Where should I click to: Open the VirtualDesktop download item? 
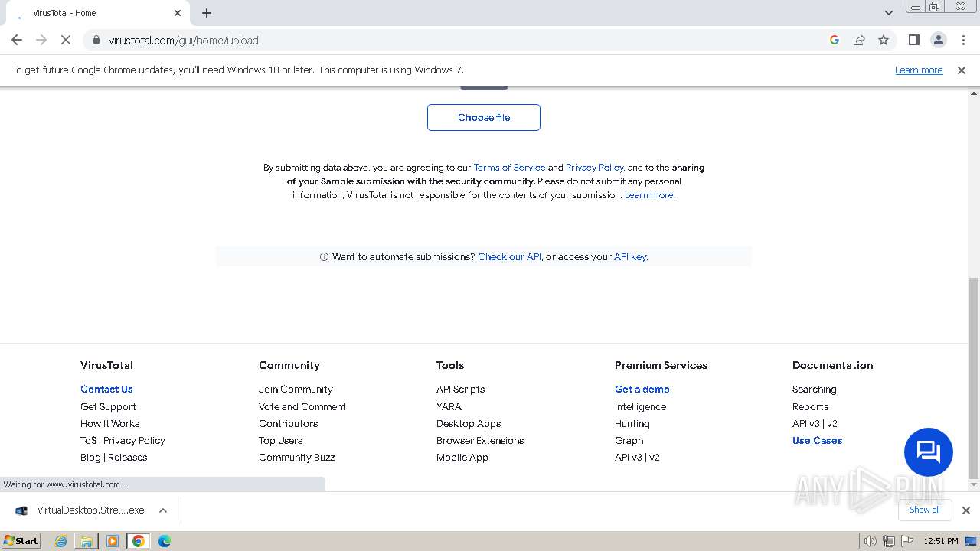pyautogui.click(x=80, y=510)
